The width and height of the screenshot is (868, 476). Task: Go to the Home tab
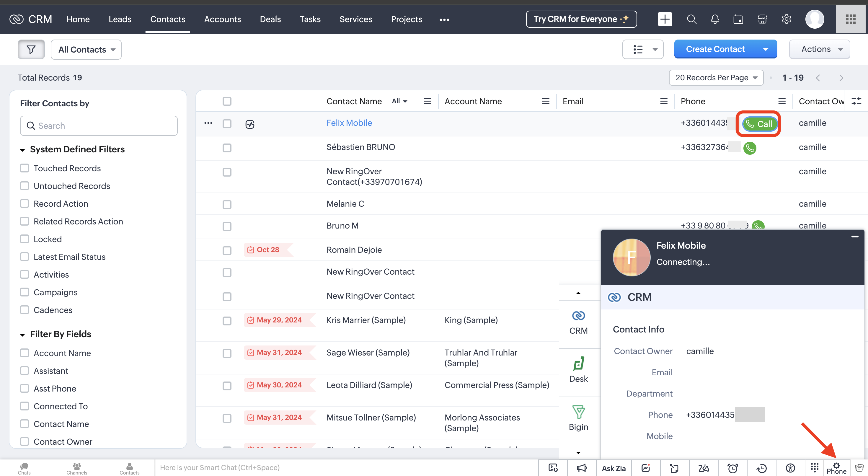78,19
